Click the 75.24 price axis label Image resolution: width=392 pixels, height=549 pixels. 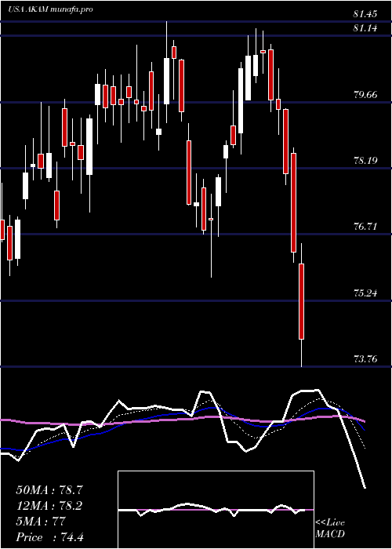tap(365, 293)
